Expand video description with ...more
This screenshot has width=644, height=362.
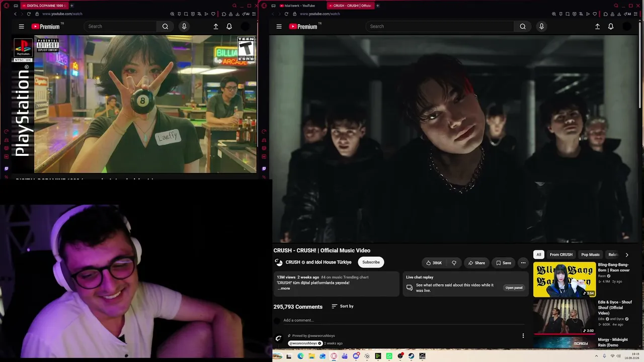(x=284, y=288)
